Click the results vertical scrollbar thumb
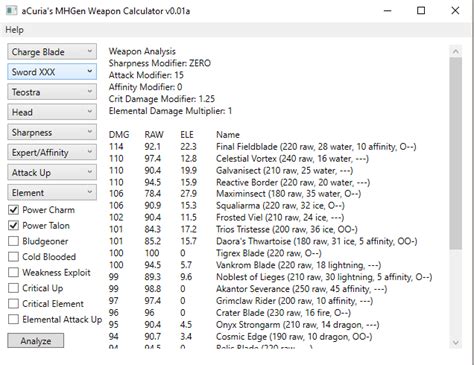Viewport: 474px width, 365px height. [x=456, y=153]
